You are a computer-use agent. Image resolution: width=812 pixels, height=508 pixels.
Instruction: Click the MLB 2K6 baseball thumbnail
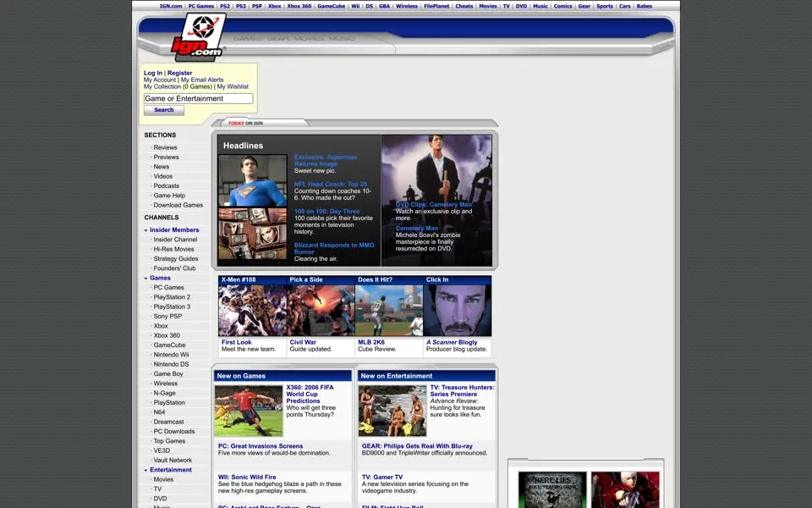[389, 311]
